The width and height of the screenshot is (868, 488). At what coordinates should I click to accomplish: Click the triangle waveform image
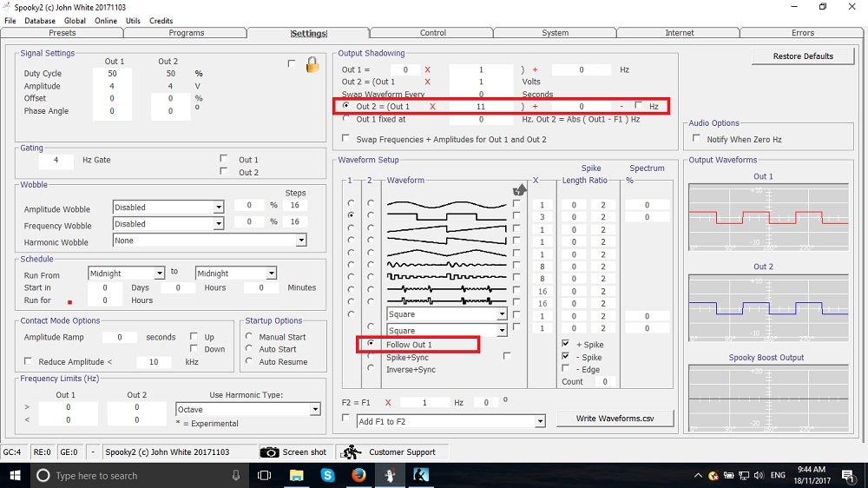(x=446, y=253)
